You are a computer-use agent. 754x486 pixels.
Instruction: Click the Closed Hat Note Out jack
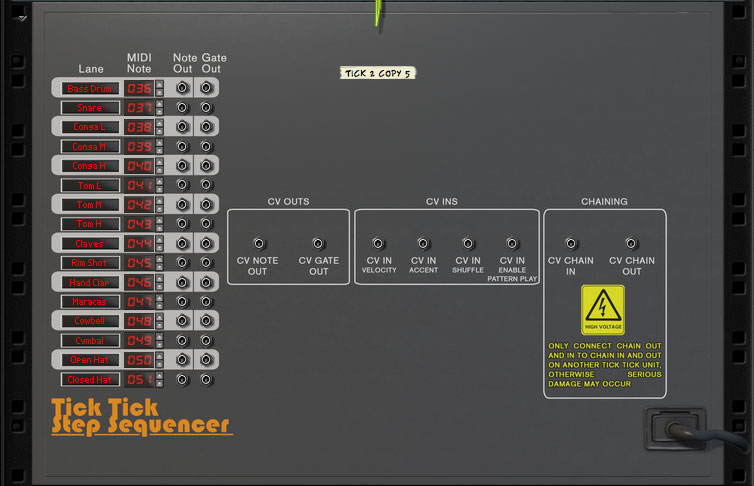[182, 379]
